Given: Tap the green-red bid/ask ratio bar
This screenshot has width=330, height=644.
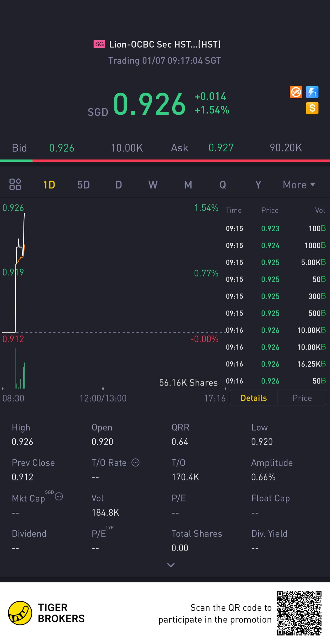Looking at the screenshot, I should tap(165, 161).
